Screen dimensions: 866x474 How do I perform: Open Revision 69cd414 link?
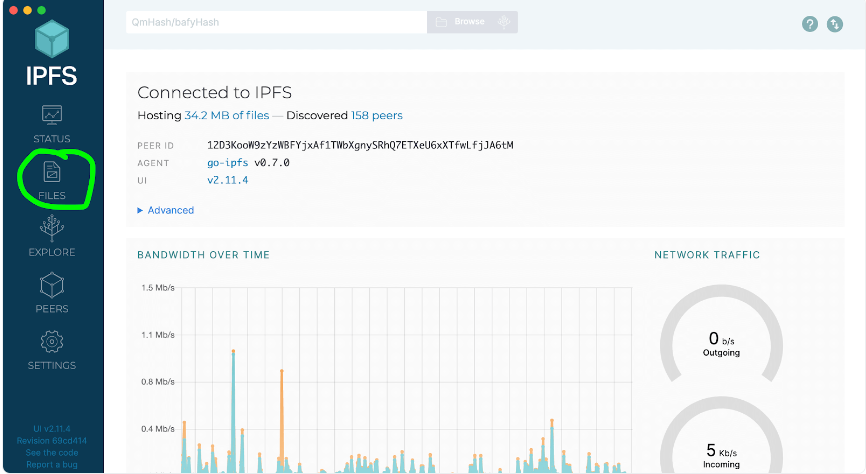pos(52,441)
